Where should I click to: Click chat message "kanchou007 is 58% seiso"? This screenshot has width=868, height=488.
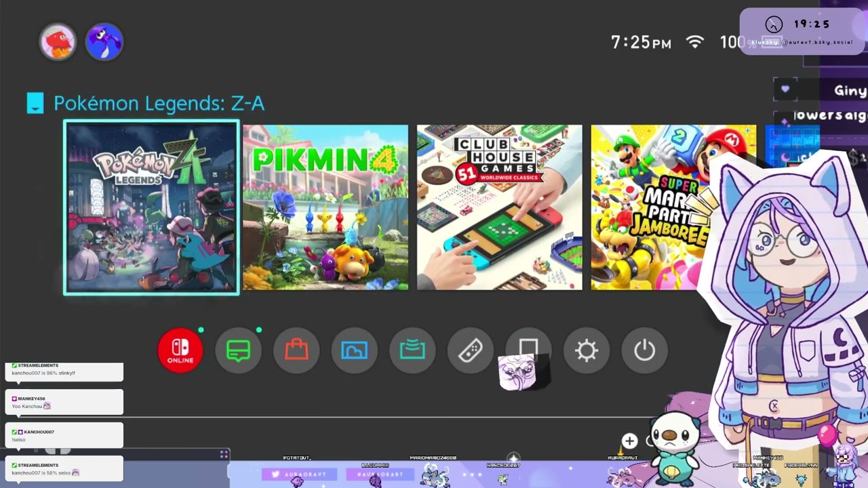pos(45,472)
